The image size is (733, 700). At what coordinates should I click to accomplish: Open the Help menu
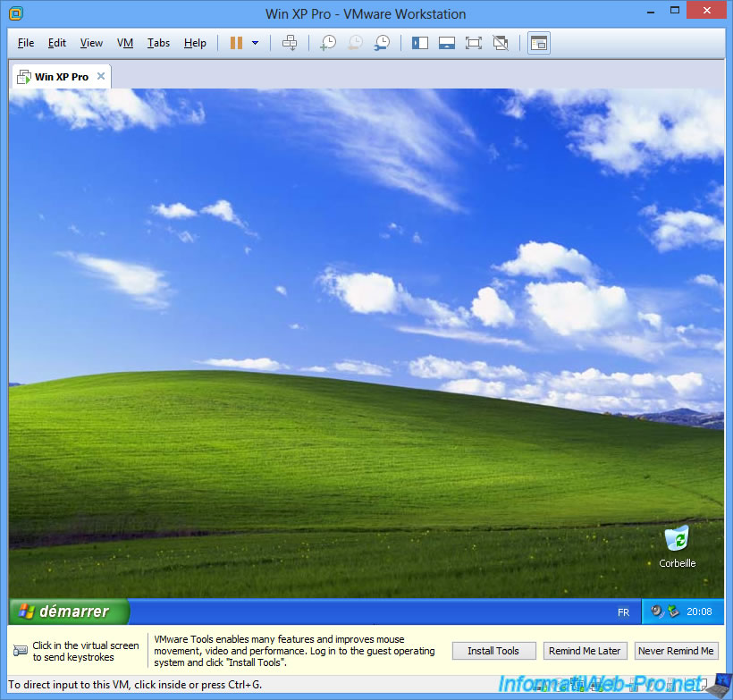coord(195,43)
